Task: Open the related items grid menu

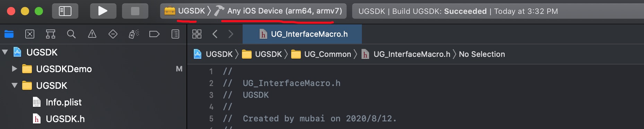Action: coord(197,34)
